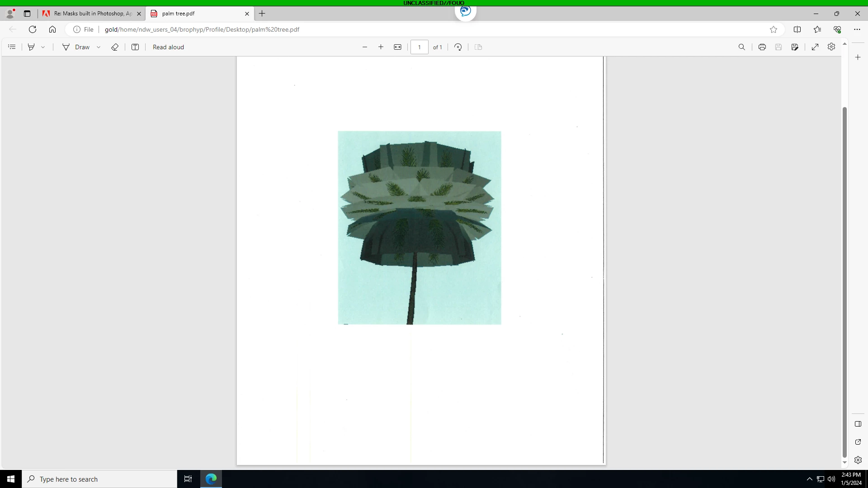Image resolution: width=868 pixels, height=488 pixels.
Task: Open a new browser tab
Action: coord(262,14)
